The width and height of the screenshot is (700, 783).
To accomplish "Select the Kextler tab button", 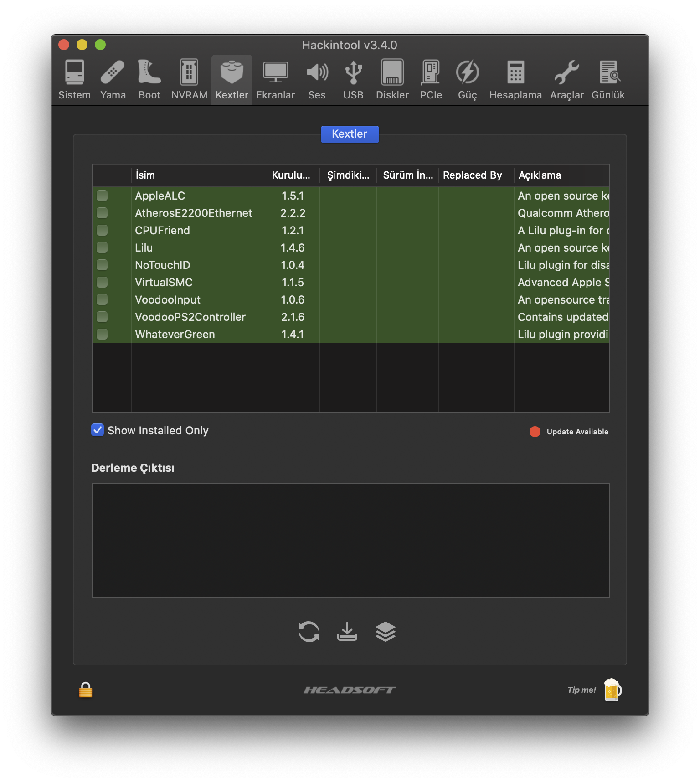I will coord(350,134).
